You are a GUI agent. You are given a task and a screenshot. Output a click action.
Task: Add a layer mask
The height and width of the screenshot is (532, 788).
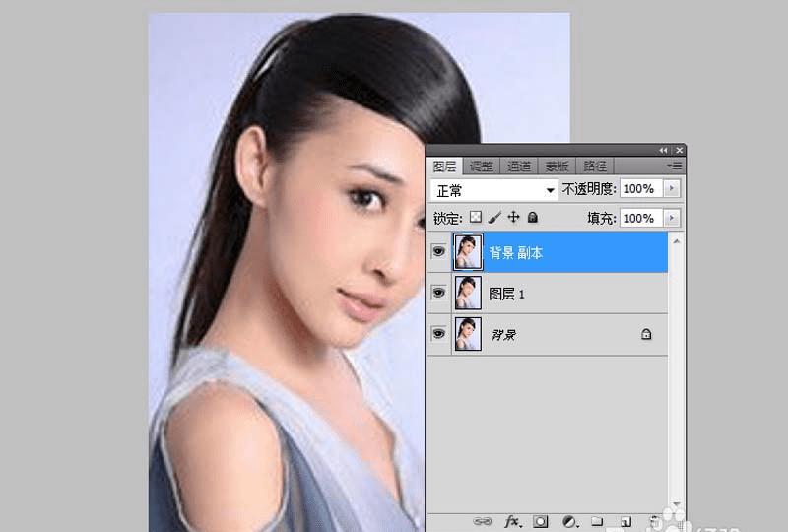coord(541,522)
